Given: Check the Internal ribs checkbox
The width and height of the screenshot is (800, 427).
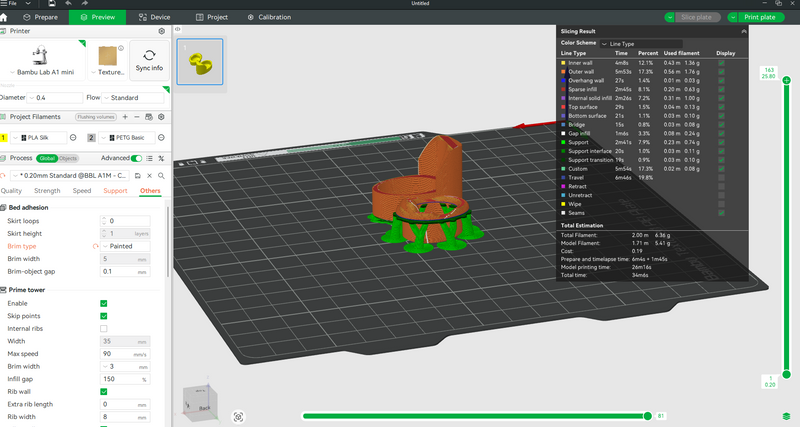Looking at the screenshot, I should (x=104, y=329).
